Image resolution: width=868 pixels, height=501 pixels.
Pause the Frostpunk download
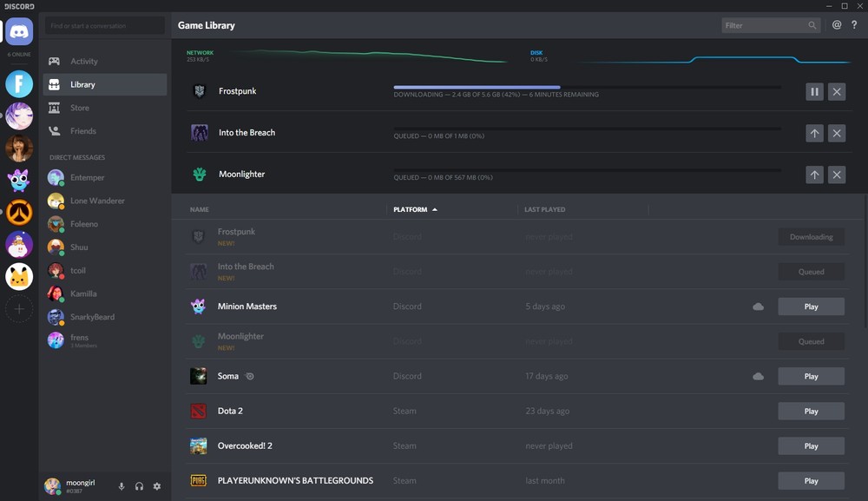click(x=814, y=91)
